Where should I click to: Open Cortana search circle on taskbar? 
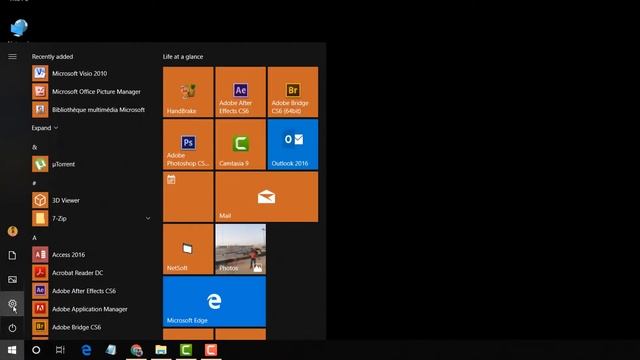coord(36,350)
